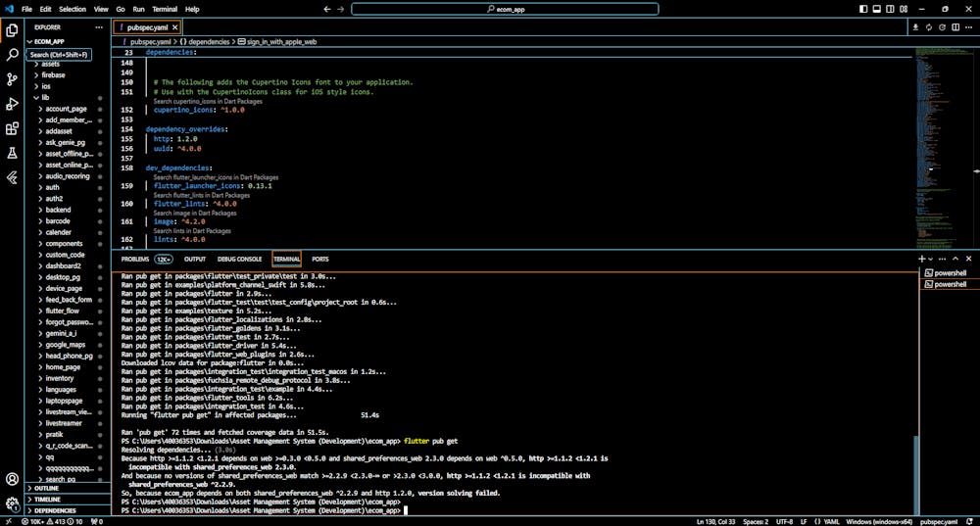
Task: Open the Customize Layout icon
Action: pos(904,9)
